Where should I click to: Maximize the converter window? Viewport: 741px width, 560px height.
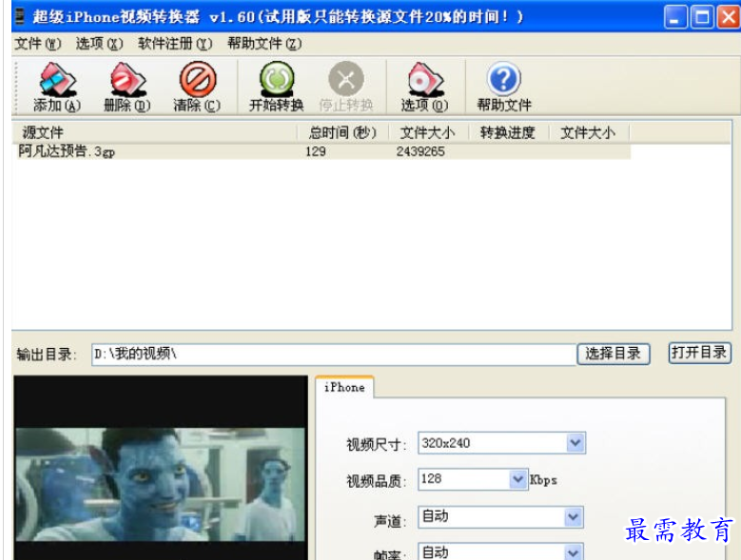coord(702,17)
